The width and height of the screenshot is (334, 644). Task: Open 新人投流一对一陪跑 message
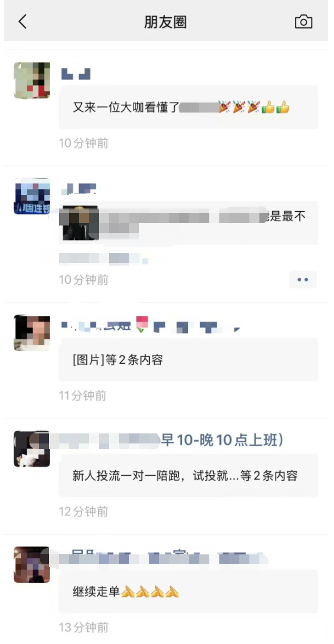[188, 476]
